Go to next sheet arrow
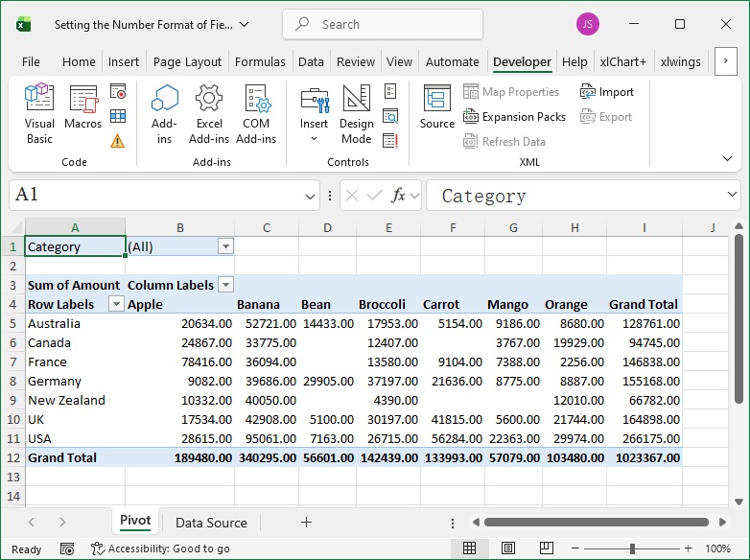The image size is (750, 560). (62, 523)
